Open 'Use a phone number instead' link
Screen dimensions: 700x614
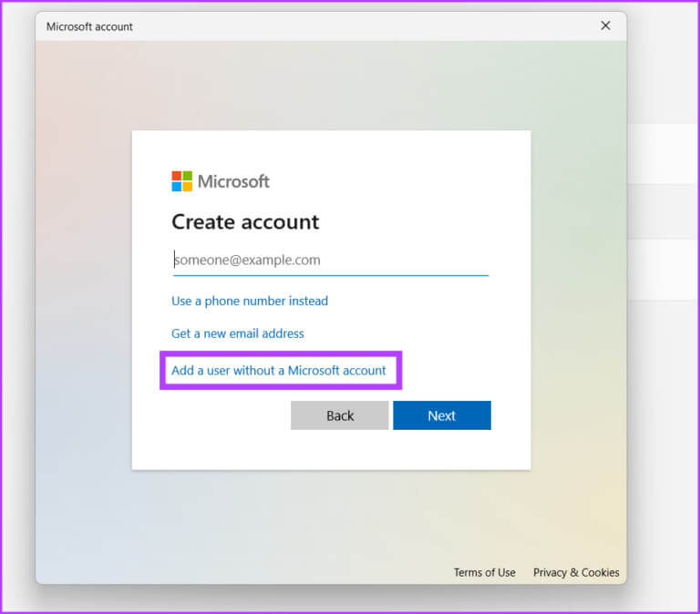(x=250, y=302)
